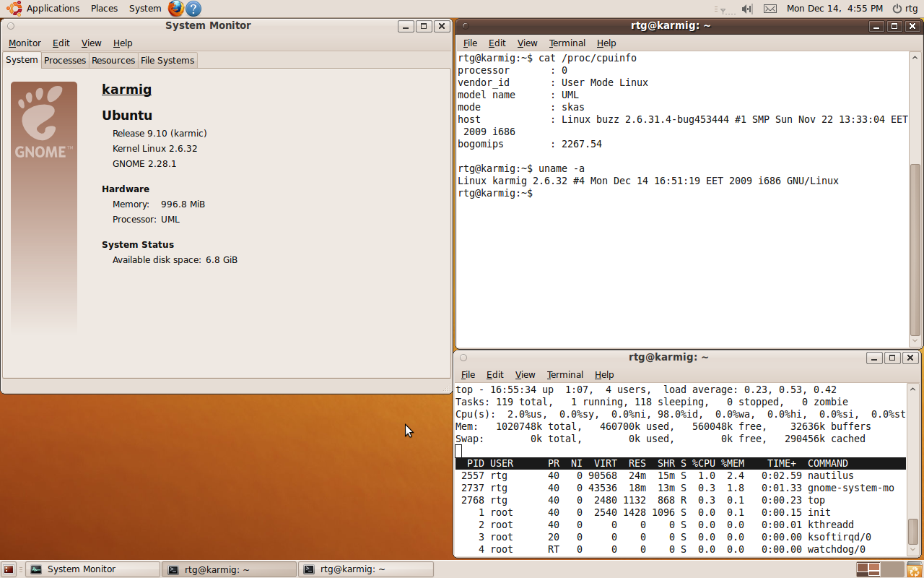Image resolution: width=924 pixels, height=578 pixels.
Task: Open Terminal menu in cpuinfo terminal
Action: point(567,43)
